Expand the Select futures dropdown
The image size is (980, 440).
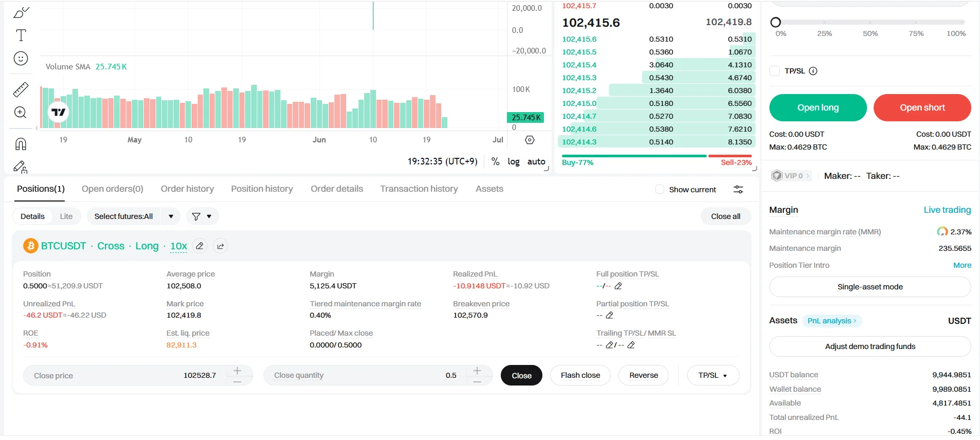pos(171,216)
